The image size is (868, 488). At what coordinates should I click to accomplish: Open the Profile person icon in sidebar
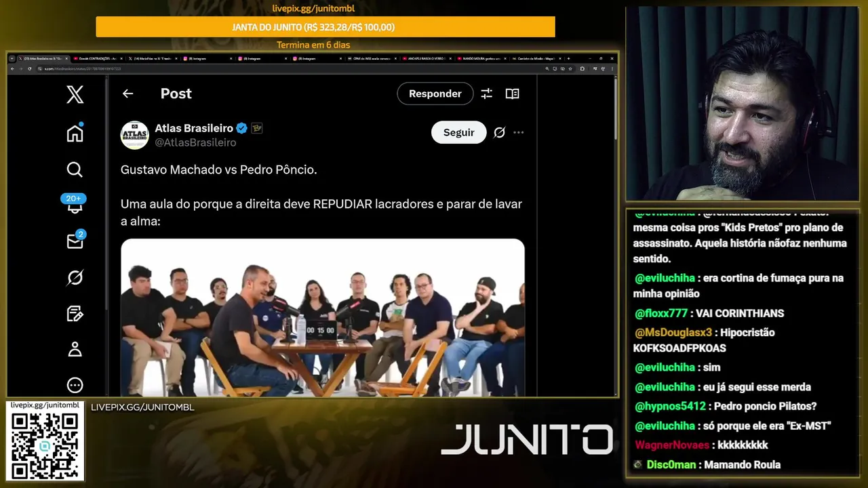pyautogui.click(x=75, y=349)
